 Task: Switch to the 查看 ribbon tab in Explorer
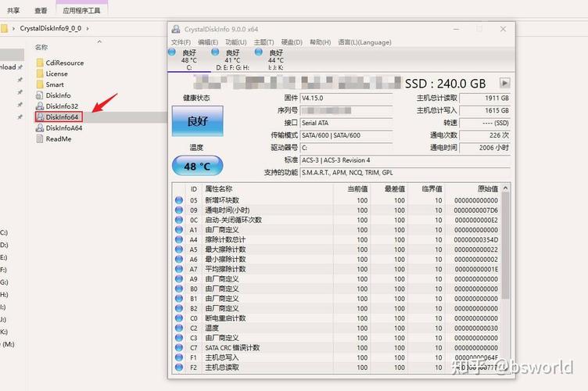41,10
